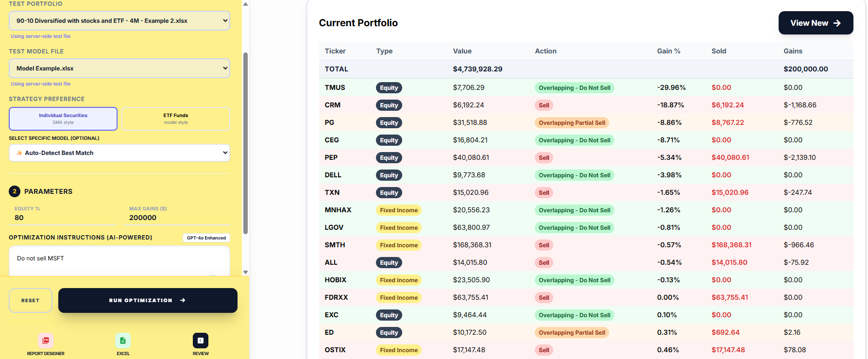
Task: Open the Review icon
Action: tap(201, 340)
